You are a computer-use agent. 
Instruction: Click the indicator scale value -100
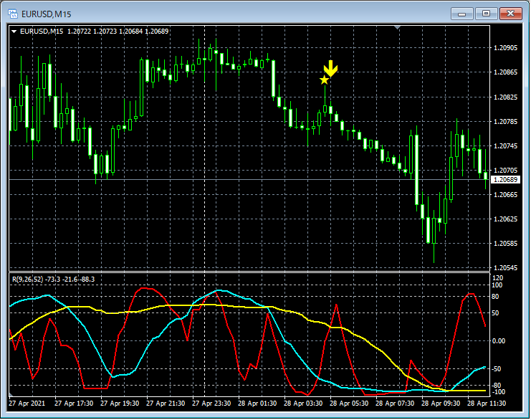pyautogui.click(x=498, y=392)
